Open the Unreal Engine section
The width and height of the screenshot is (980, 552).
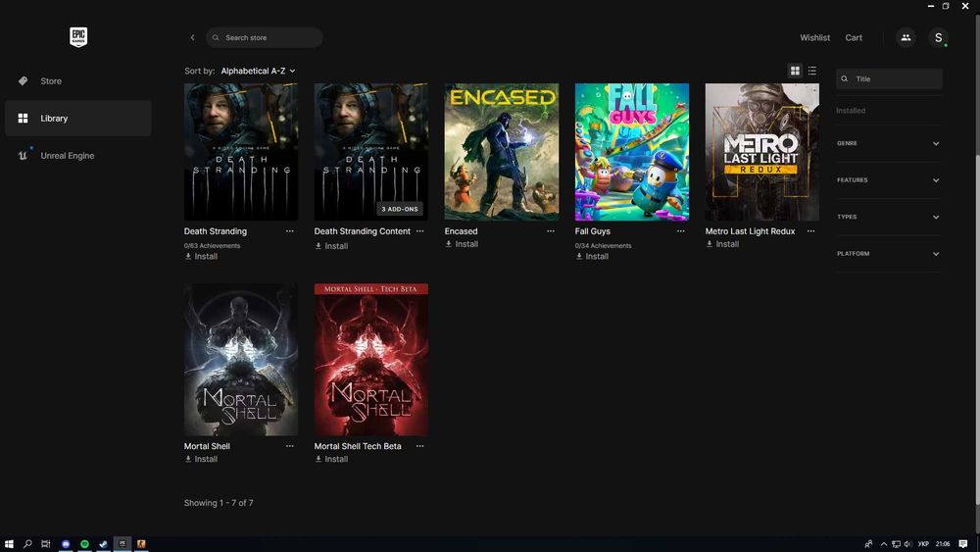coord(78,156)
